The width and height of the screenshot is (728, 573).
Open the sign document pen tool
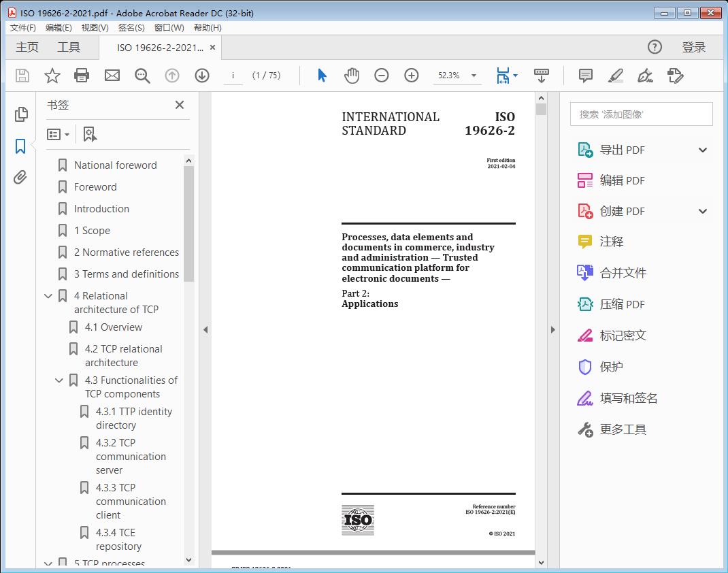tap(646, 76)
